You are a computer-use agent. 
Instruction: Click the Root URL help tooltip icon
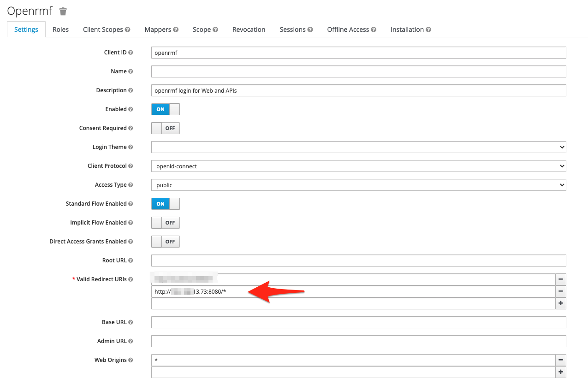pos(131,260)
